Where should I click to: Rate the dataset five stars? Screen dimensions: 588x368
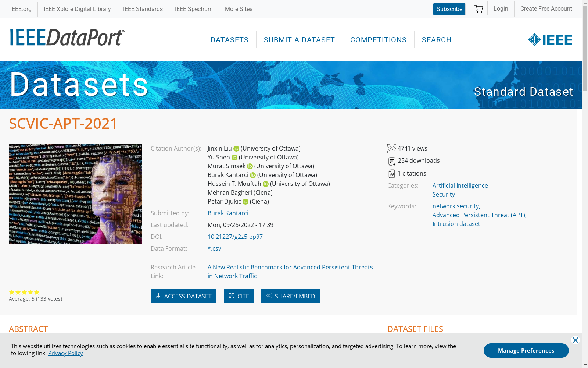pyautogui.click(x=37, y=292)
